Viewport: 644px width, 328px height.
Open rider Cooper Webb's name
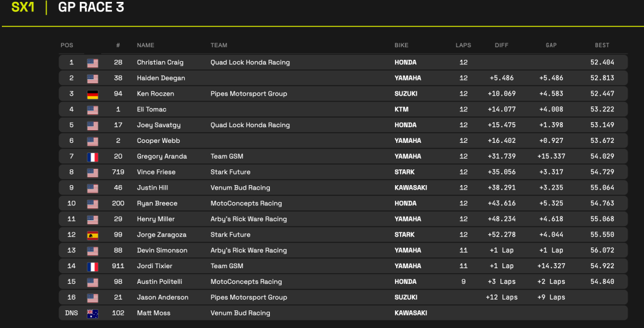pyautogui.click(x=158, y=140)
